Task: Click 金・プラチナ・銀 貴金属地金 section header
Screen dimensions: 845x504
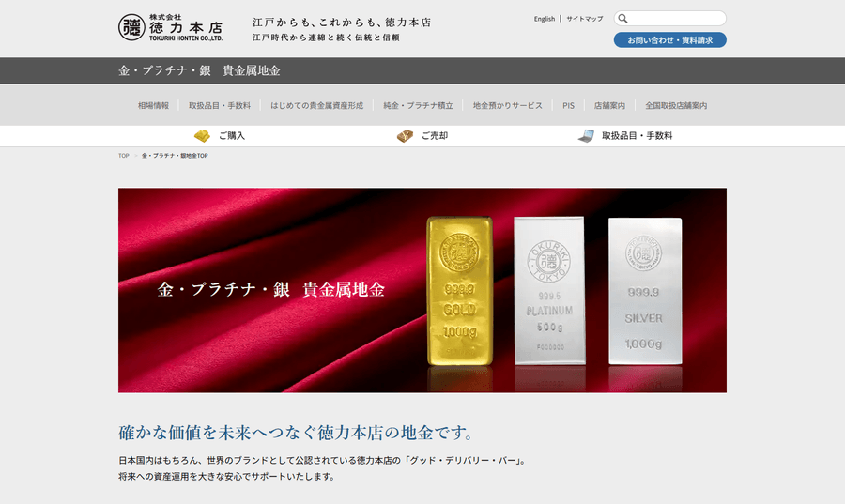Action: pos(199,70)
